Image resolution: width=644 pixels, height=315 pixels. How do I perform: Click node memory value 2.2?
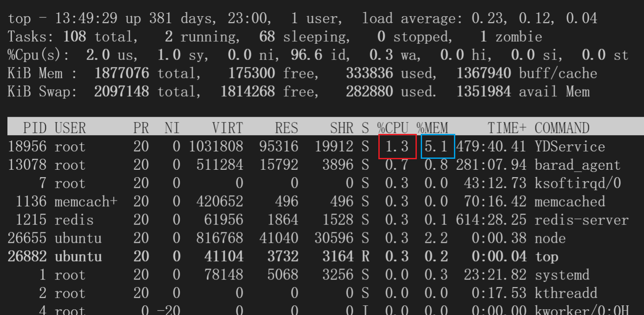click(x=436, y=238)
